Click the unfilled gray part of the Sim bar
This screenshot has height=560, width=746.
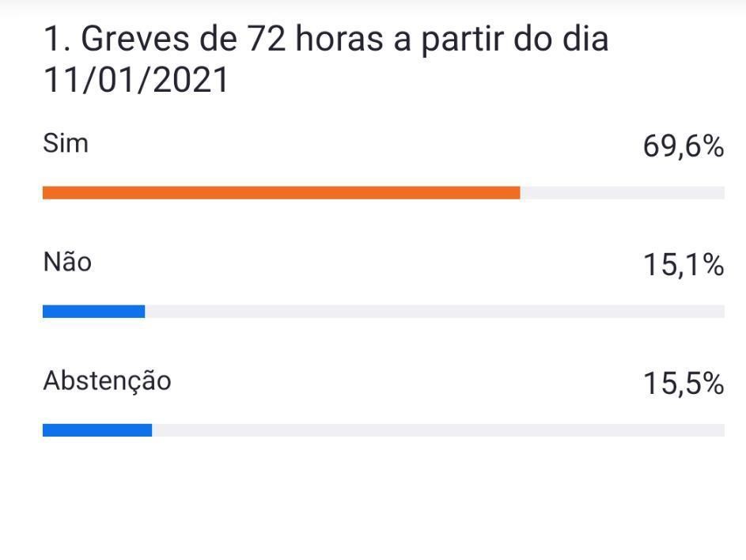coord(622,192)
